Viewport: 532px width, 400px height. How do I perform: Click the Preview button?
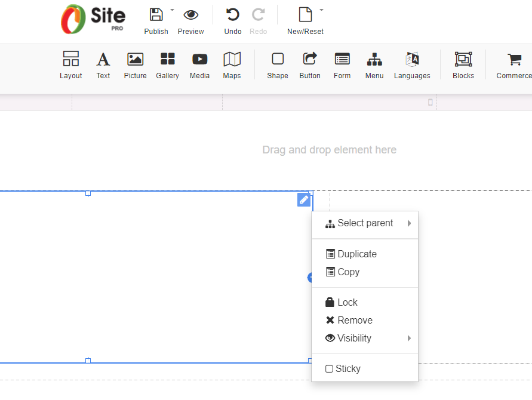190,20
